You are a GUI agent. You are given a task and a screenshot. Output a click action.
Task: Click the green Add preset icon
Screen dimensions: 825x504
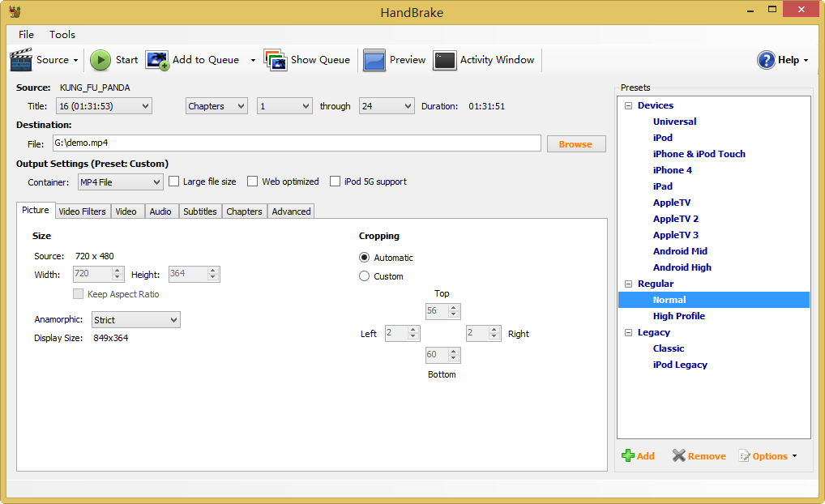pos(628,456)
